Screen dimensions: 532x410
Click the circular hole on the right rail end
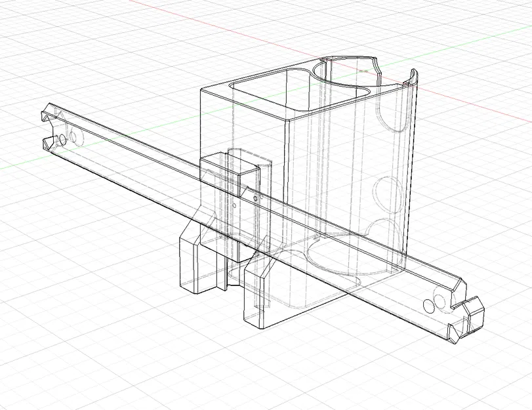click(430, 305)
